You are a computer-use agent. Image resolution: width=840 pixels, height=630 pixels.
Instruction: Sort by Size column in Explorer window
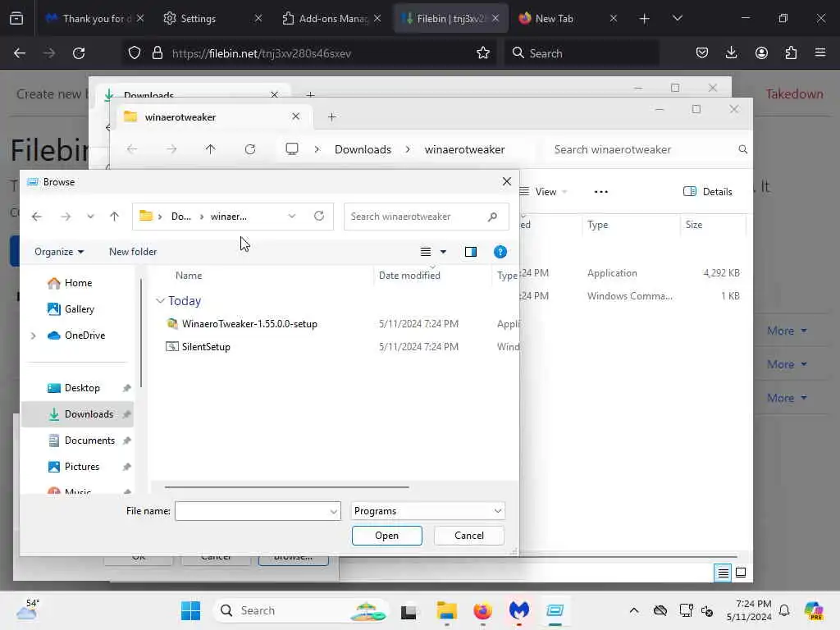point(694,225)
